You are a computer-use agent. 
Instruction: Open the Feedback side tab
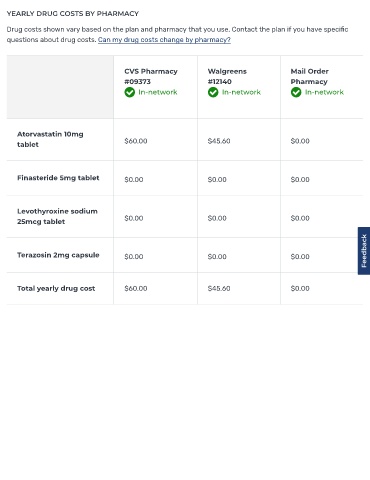[x=364, y=251]
